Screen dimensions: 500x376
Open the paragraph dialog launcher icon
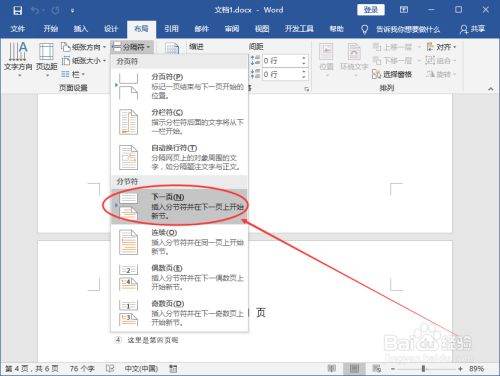click(x=307, y=89)
